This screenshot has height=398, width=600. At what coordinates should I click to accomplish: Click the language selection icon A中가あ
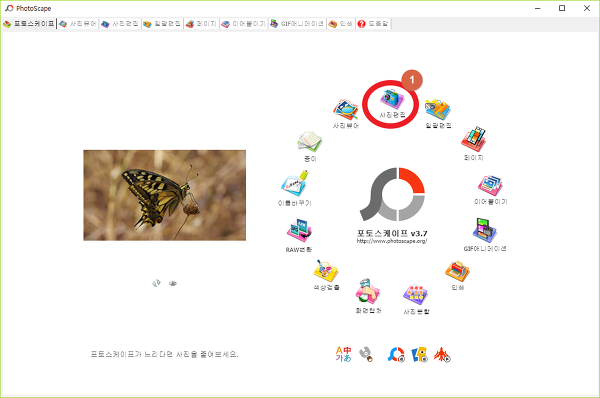pos(343,354)
